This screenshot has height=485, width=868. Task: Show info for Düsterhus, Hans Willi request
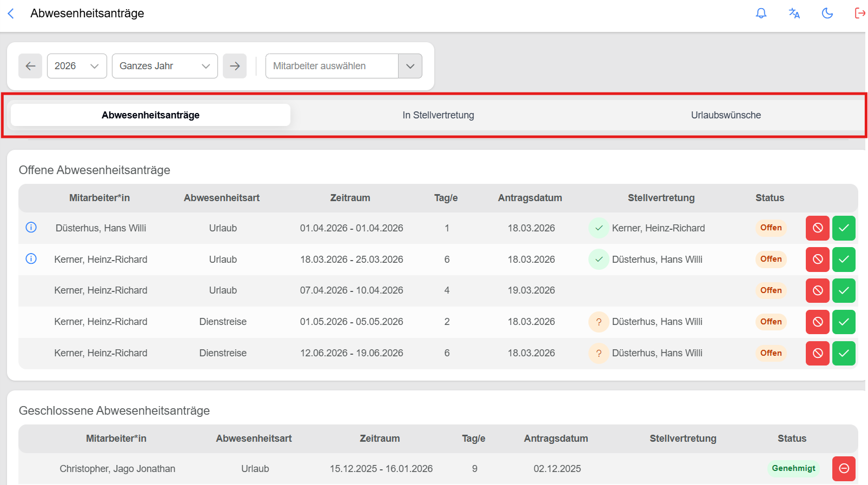coord(31,228)
